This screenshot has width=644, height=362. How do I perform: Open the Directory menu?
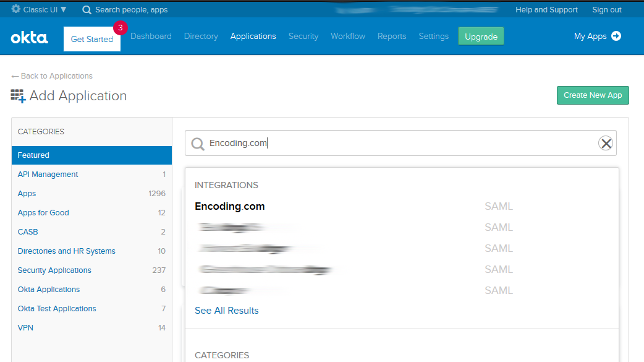pos(201,36)
